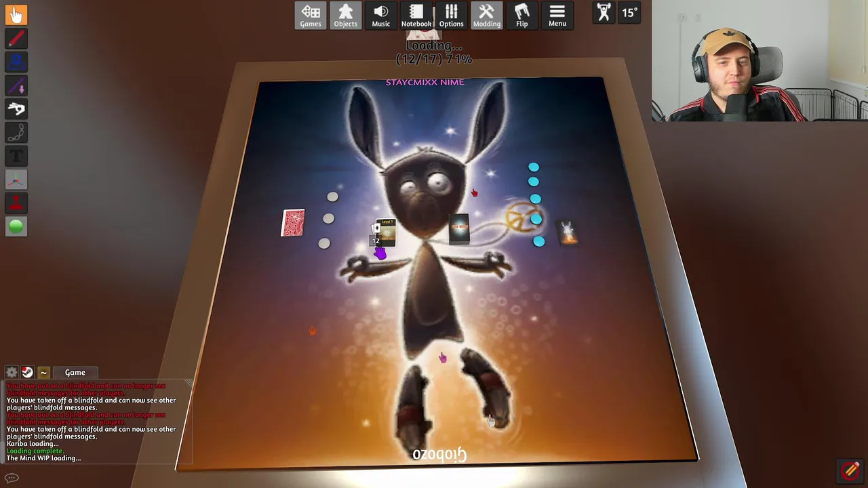The image size is (868, 488).
Task: Select the red stamp Decal tool
Action: pyautogui.click(x=16, y=203)
